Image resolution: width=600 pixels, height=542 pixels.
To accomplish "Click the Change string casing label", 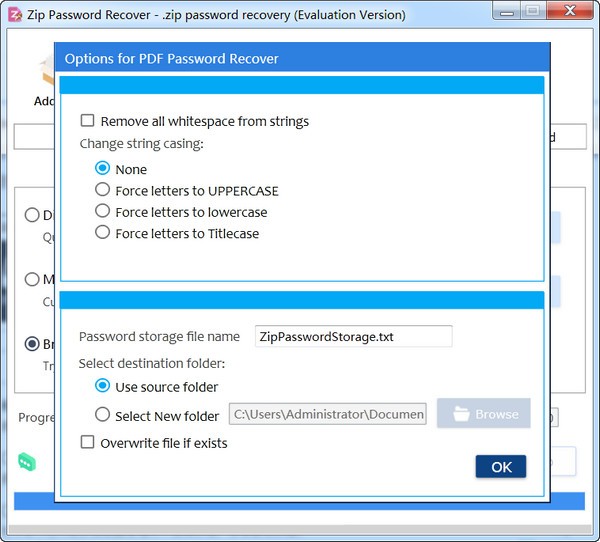I will 142,144.
